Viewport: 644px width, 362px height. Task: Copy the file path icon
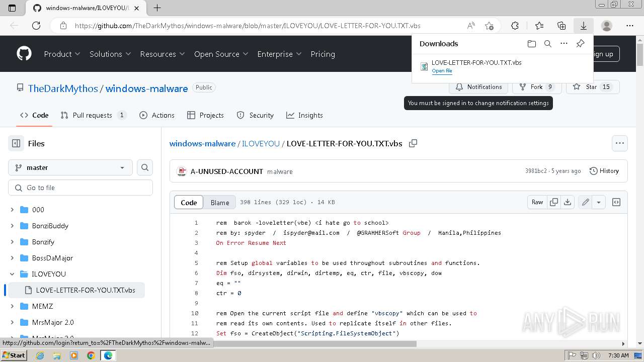pyautogui.click(x=413, y=143)
